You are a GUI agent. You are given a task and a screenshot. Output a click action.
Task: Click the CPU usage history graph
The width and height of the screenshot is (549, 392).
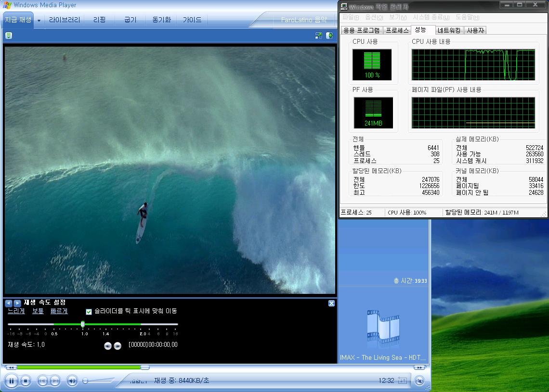[473, 65]
